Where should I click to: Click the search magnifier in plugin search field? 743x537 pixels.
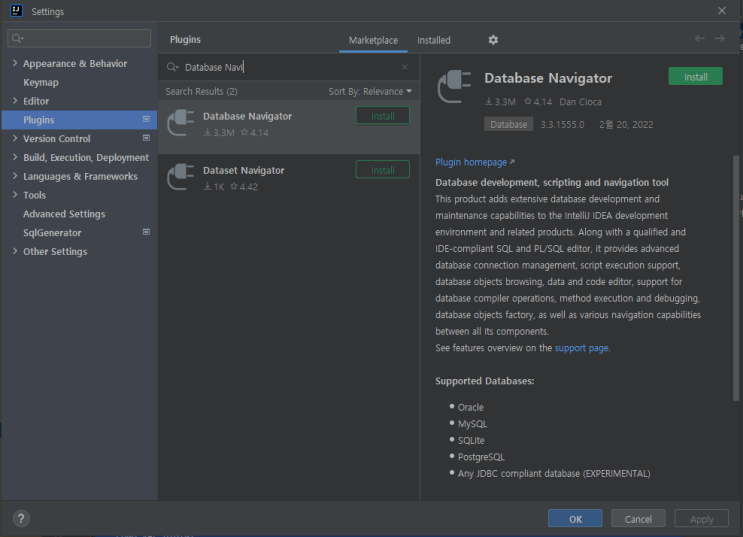(172, 67)
